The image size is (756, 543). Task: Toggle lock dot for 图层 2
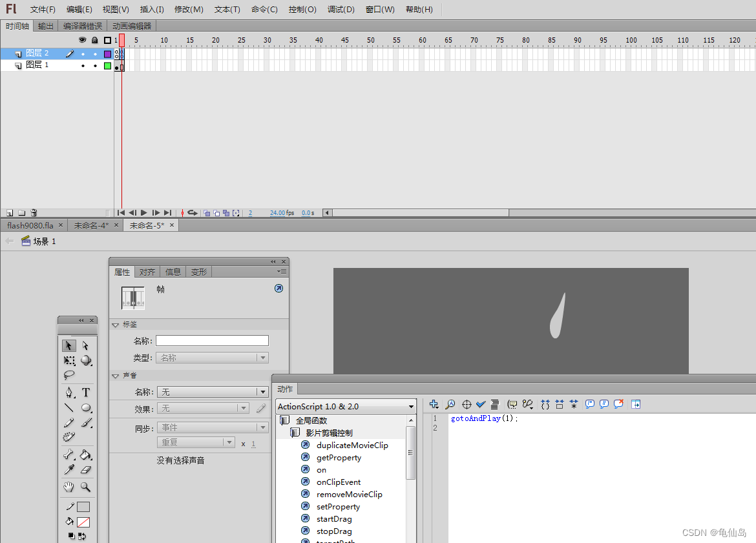point(95,54)
